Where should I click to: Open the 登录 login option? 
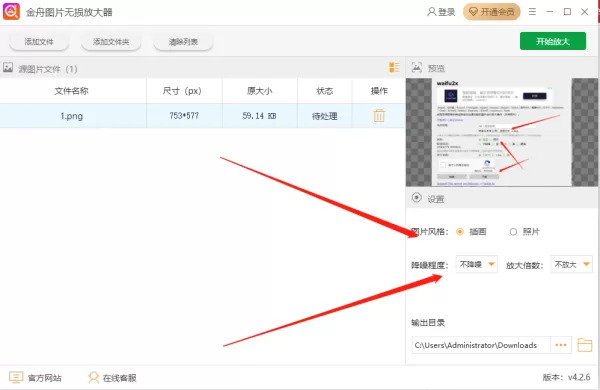point(441,12)
